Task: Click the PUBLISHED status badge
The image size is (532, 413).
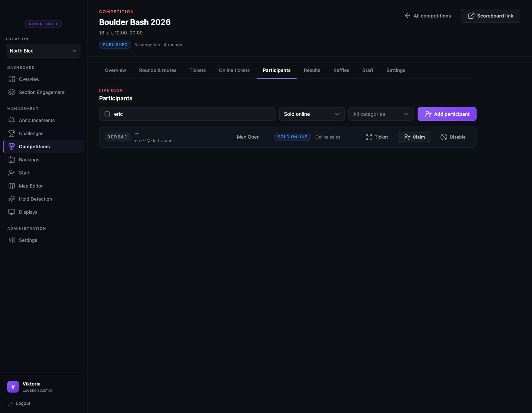Action: tap(115, 45)
